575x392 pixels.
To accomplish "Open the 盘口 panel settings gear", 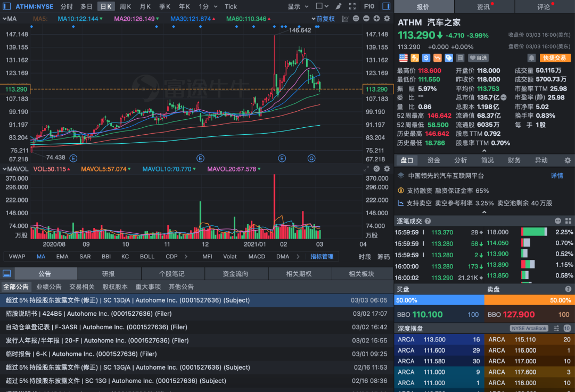I will 568,160.
